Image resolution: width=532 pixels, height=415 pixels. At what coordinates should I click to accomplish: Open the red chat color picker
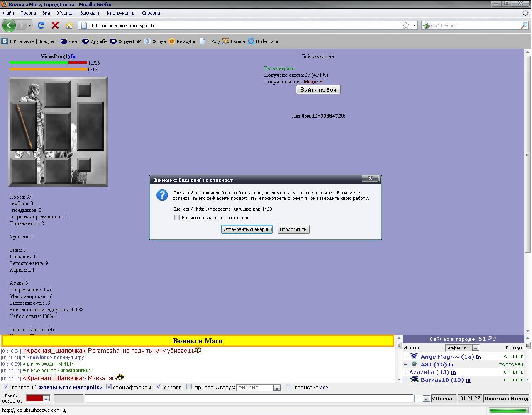(46, 398)
